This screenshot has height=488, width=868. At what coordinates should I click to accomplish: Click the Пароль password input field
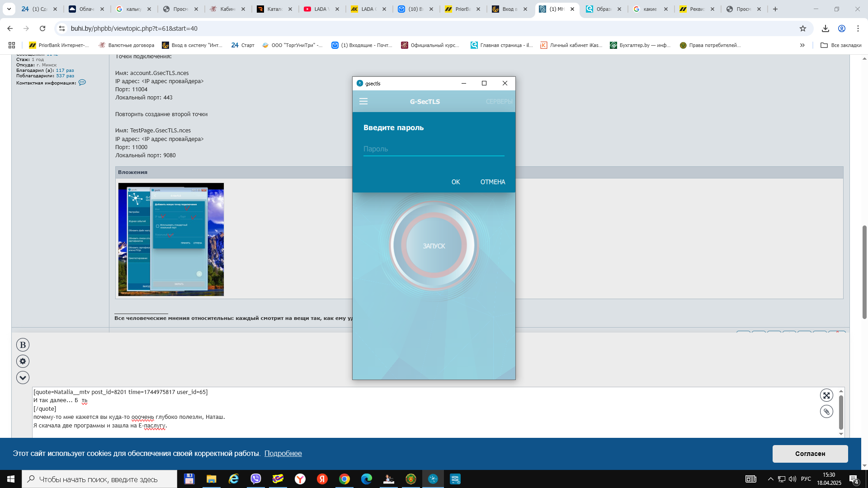pos(434,149)
